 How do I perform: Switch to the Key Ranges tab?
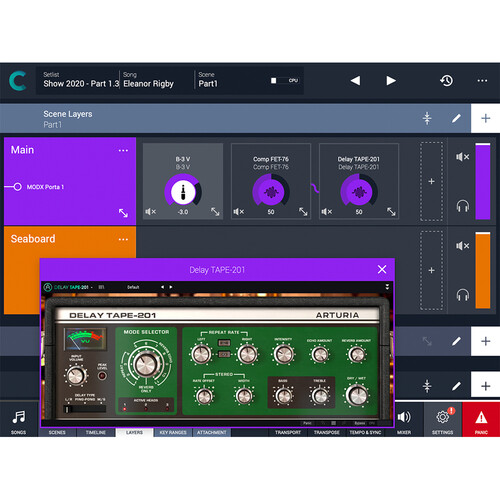[173, 432]
